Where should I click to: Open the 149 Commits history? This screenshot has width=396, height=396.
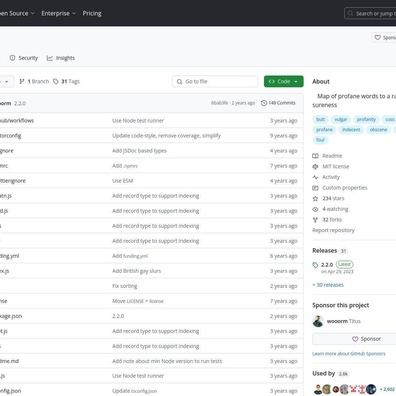(x=278, y=103)
